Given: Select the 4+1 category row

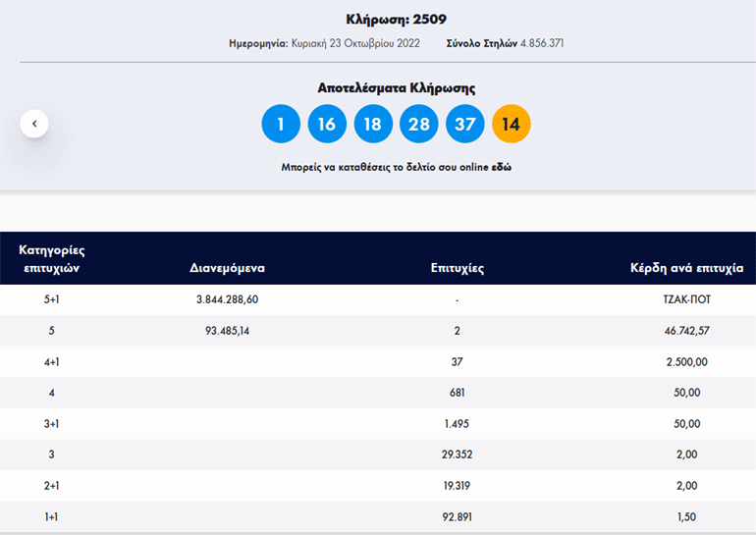Looking at the screenshot, I should click(51, 362).
